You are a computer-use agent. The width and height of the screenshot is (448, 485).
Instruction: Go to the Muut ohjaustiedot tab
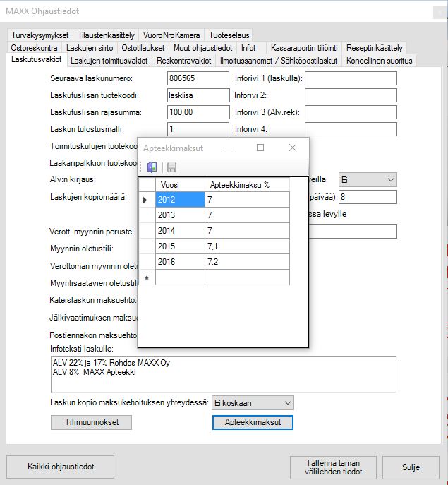[202, 48]
